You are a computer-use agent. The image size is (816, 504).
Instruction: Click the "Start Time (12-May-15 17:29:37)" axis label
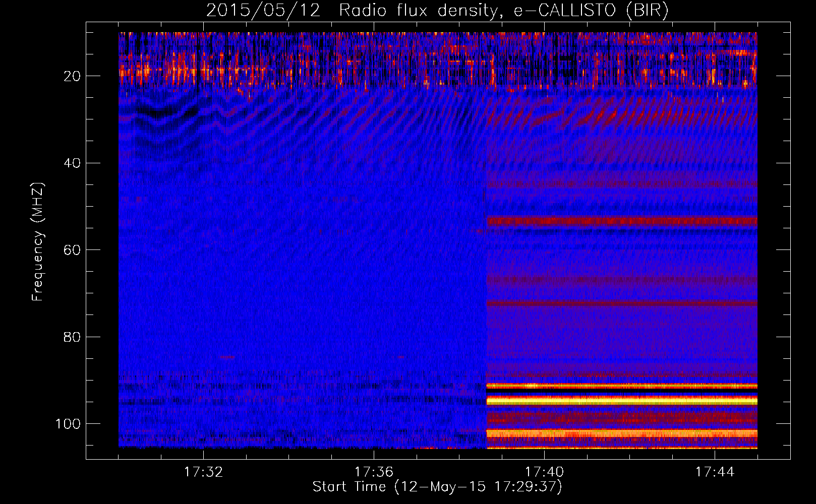coord(437,487)
